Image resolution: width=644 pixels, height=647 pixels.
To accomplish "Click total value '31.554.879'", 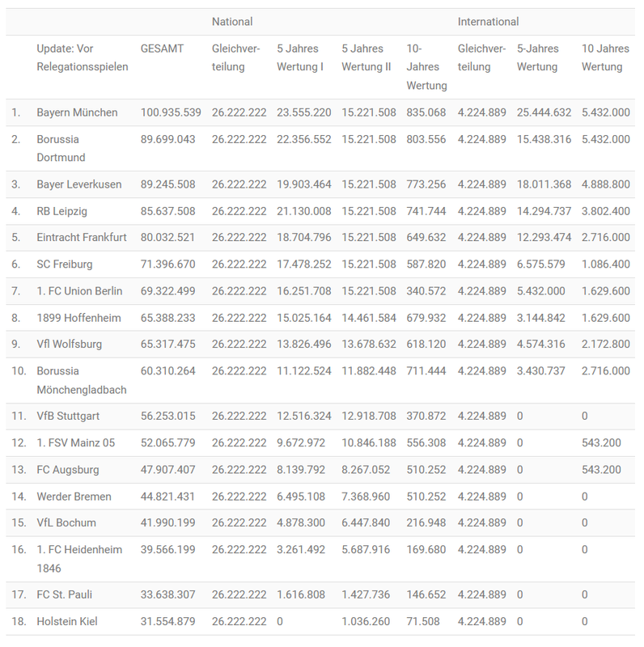I will pos(167,621).
